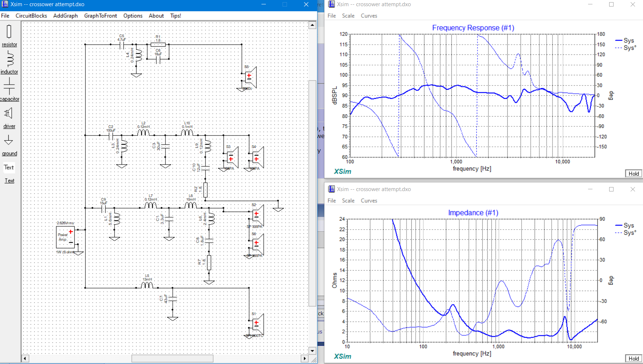Select resistor R2 in the schematic
643x364 pixels.
205,190
